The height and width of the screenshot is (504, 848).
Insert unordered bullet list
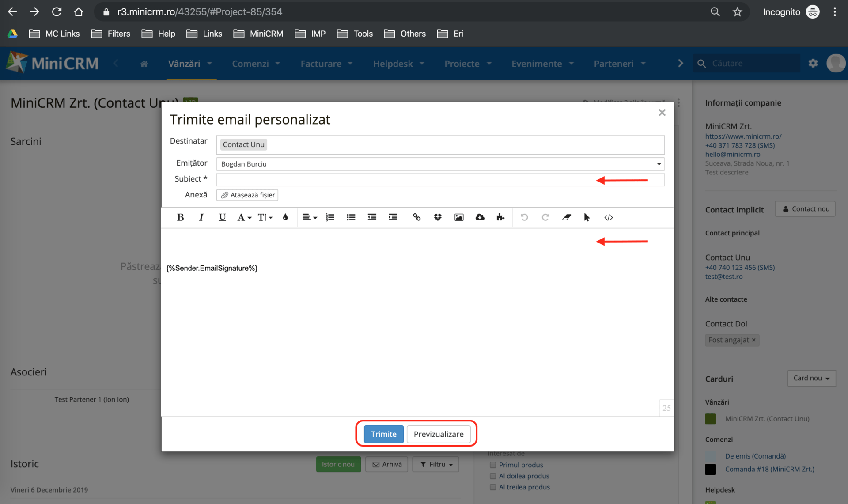(351, 217)
